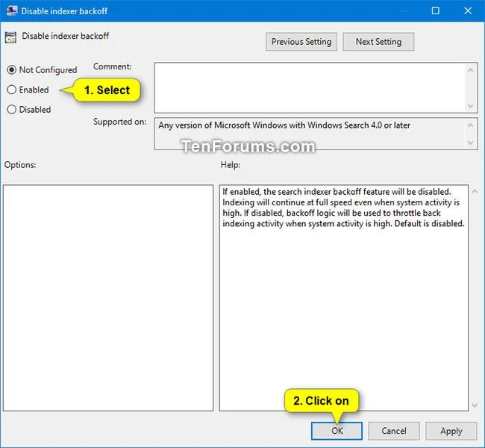The height and width of the screenshot is (448, 485).
Task: Click the 'Supported on:' label
Action: pos(119,122)
